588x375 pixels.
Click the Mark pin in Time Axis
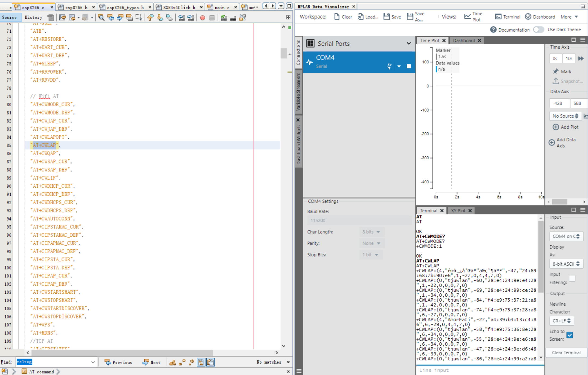562,72
